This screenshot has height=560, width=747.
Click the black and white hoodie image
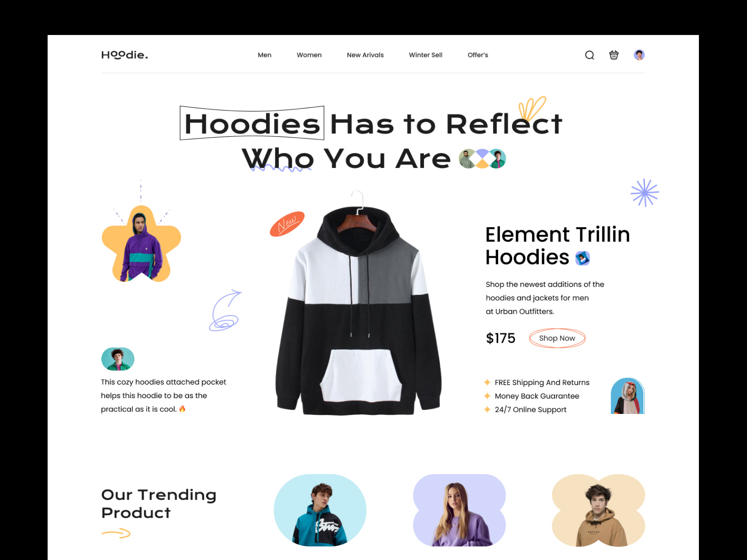click(x=358, y=303)
